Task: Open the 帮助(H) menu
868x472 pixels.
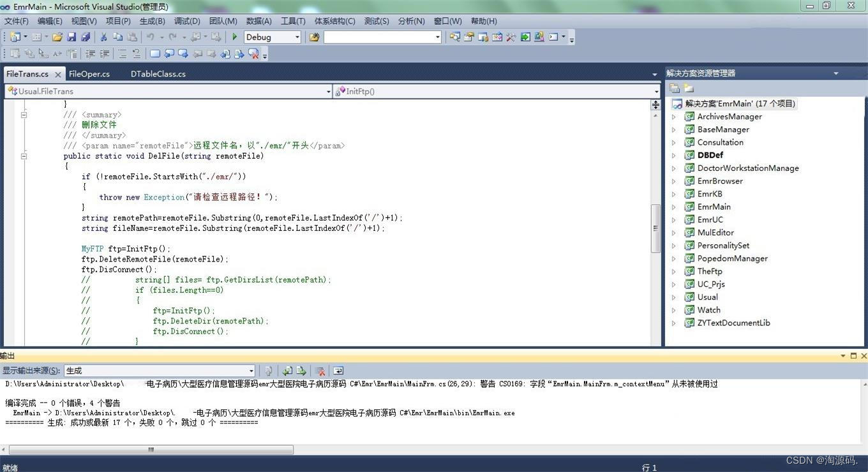Action: [x=484, y=21]
